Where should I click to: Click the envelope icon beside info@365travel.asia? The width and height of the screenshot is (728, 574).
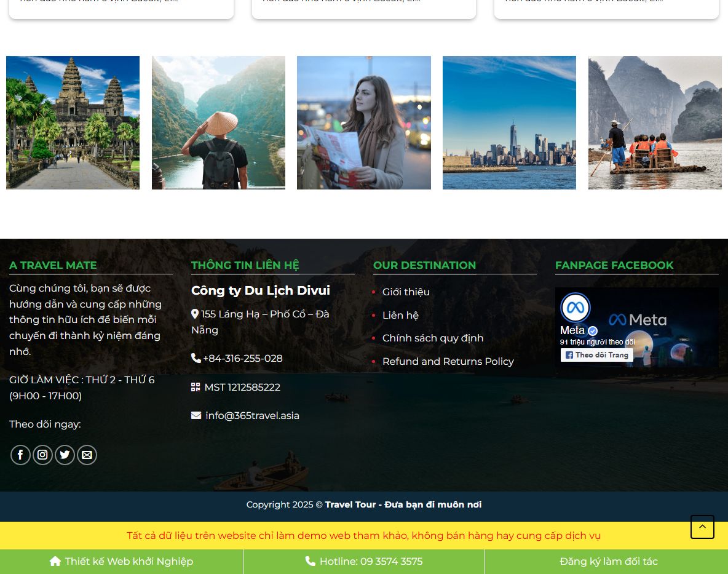tap(196, 415)
